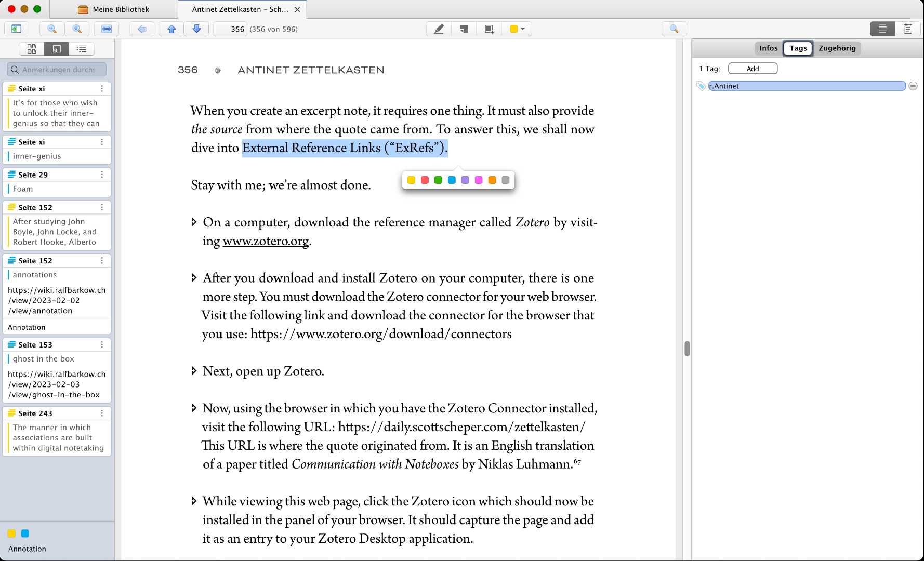924x561 pixels.
Task: Open the ralfbarkow annotation wiki URL
Action: (x=57, y=300)
